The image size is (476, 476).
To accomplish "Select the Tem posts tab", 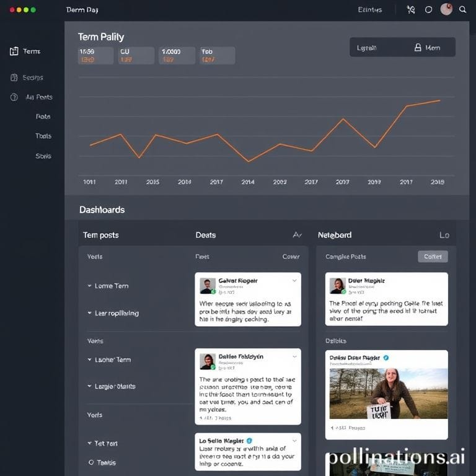I will [x=101, y=235].
